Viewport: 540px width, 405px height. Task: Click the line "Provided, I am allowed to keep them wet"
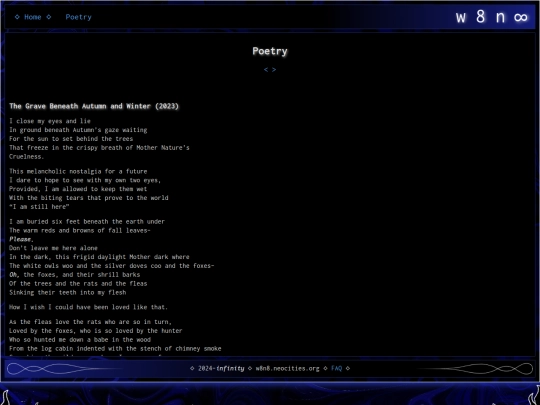point(78,189)
